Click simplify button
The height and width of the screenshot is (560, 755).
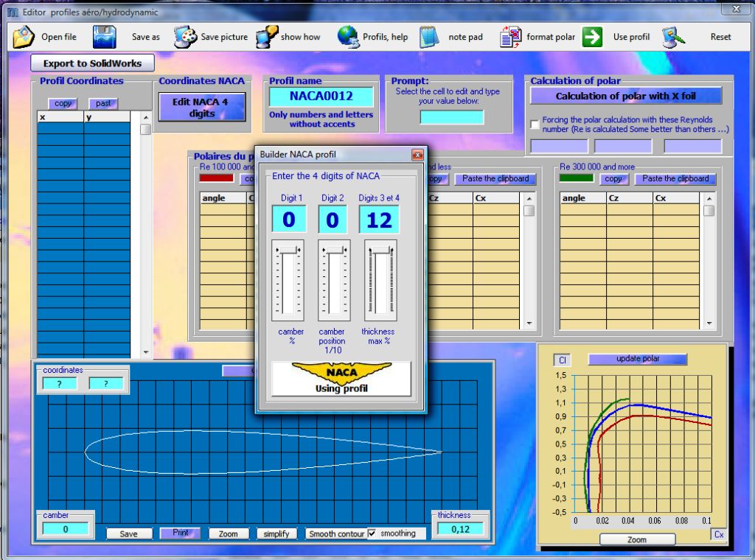(x=276, y=533)
